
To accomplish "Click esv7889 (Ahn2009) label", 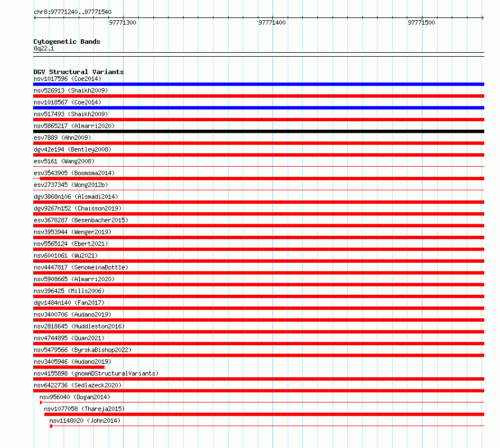I will pos(62,138).
